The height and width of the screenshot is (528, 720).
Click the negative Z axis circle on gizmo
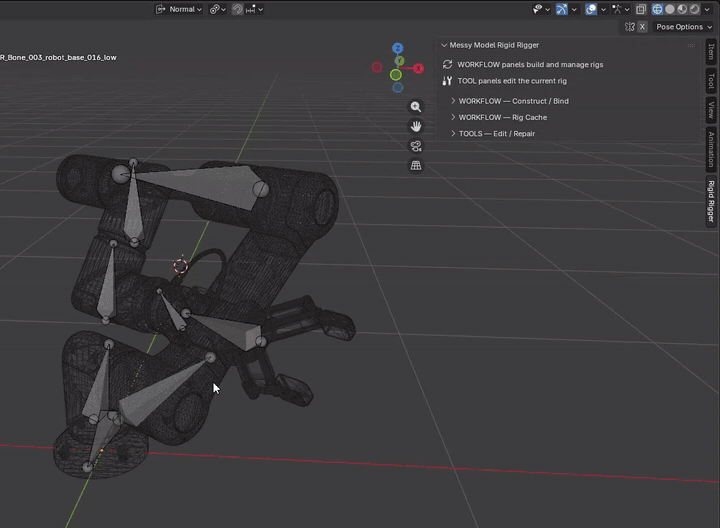coord(398,87)
